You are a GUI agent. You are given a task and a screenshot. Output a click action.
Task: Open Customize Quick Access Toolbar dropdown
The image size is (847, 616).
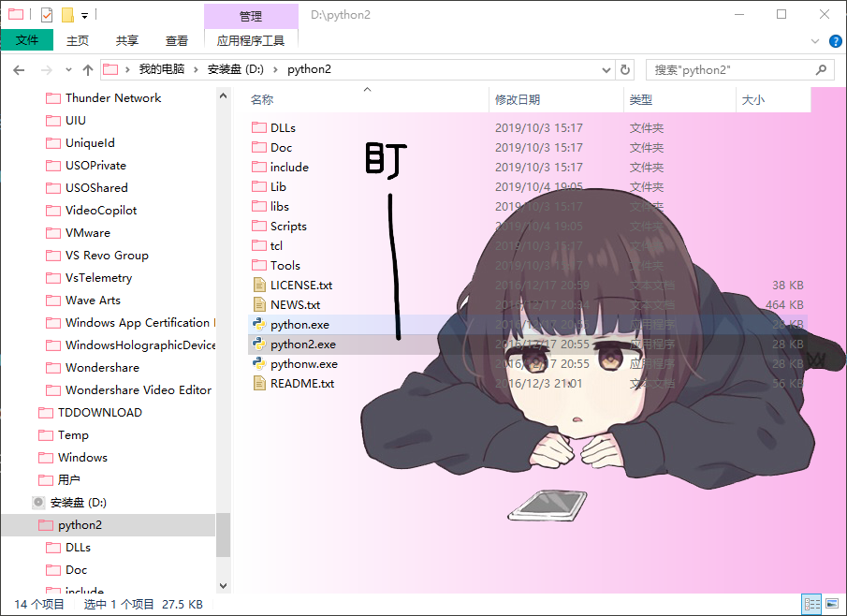point(84,16)
